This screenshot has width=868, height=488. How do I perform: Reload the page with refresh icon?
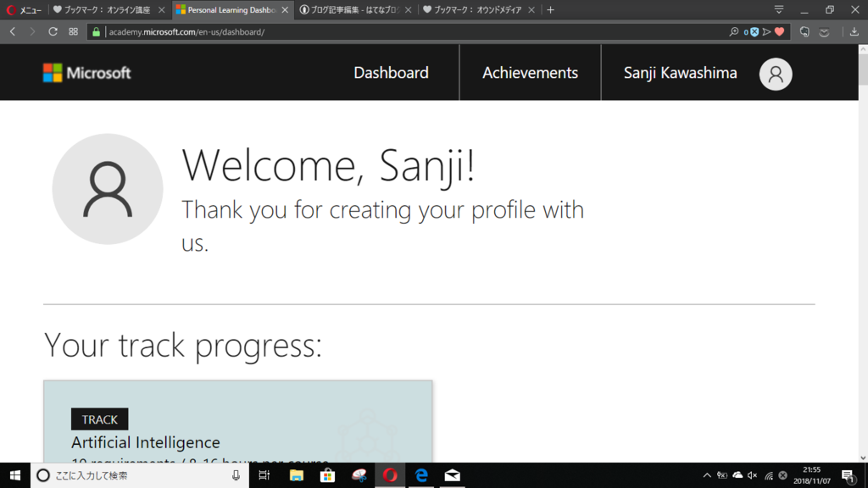point(53,32)
